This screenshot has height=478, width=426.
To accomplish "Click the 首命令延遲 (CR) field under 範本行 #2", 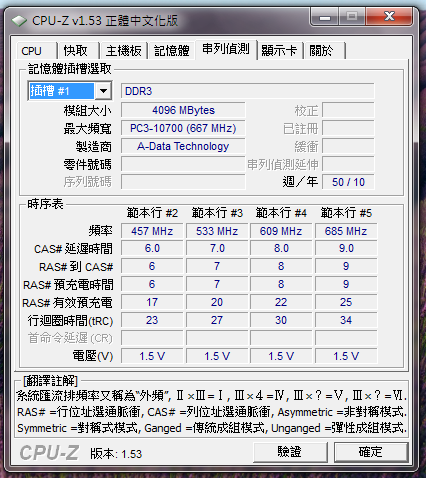I will 152,338.
